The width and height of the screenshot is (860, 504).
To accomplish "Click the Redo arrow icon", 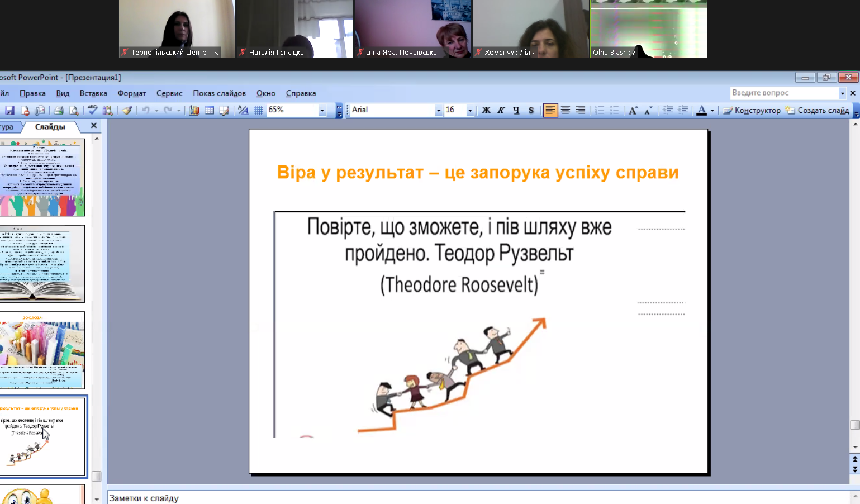I will pyautogui.click(x=168, y=110).
